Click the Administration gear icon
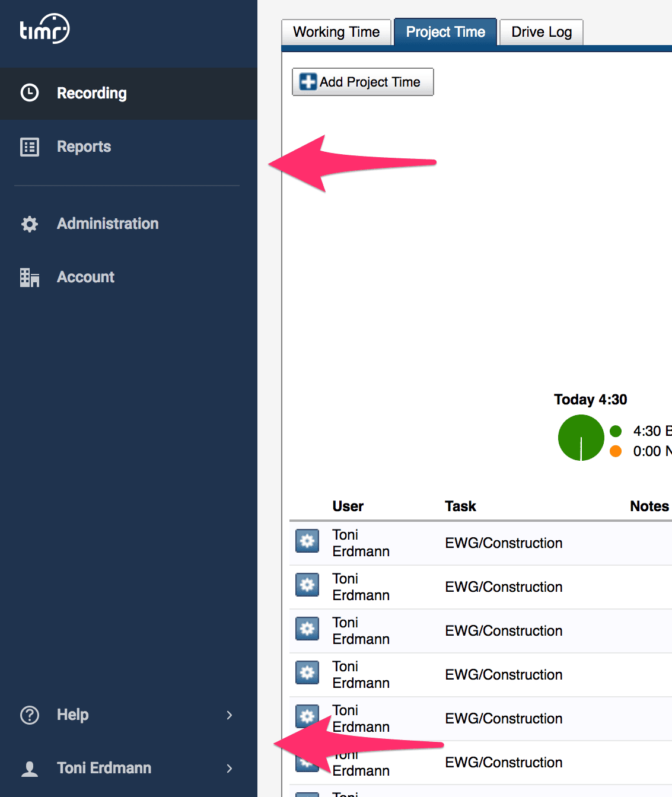This screenshot has height=797, width=672. coord(30,224)
